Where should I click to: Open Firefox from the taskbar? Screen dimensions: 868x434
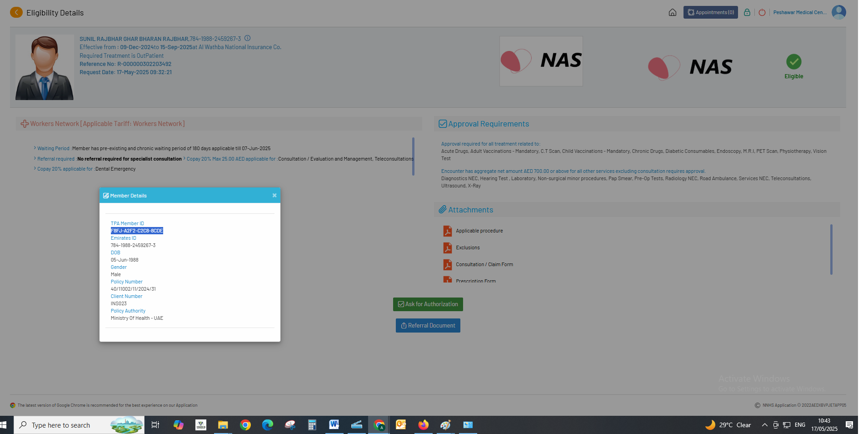coord(424,425)
